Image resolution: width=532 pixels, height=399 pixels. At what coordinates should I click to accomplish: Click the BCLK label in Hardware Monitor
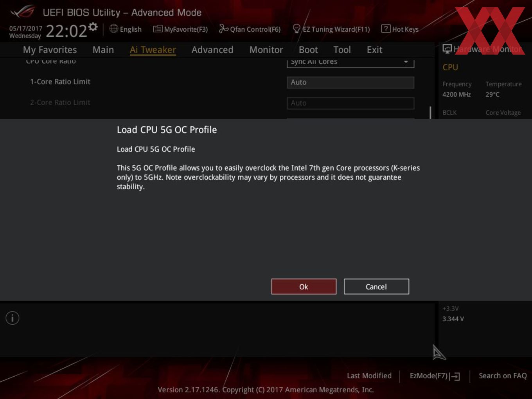[449, 113]
